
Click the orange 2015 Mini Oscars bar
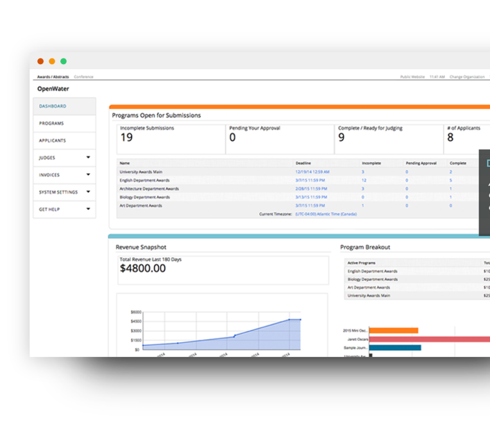tap(394, 331)
